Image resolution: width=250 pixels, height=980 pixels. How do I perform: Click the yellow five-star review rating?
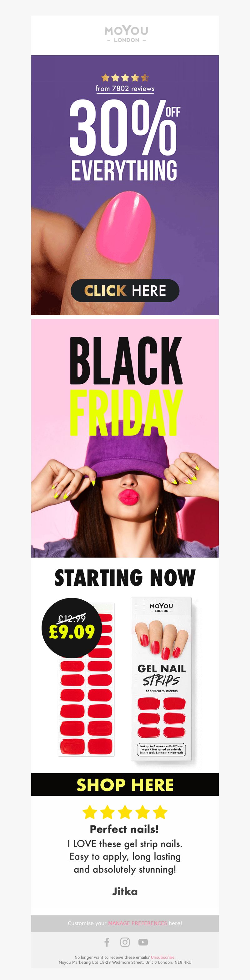tap(125, 812)
